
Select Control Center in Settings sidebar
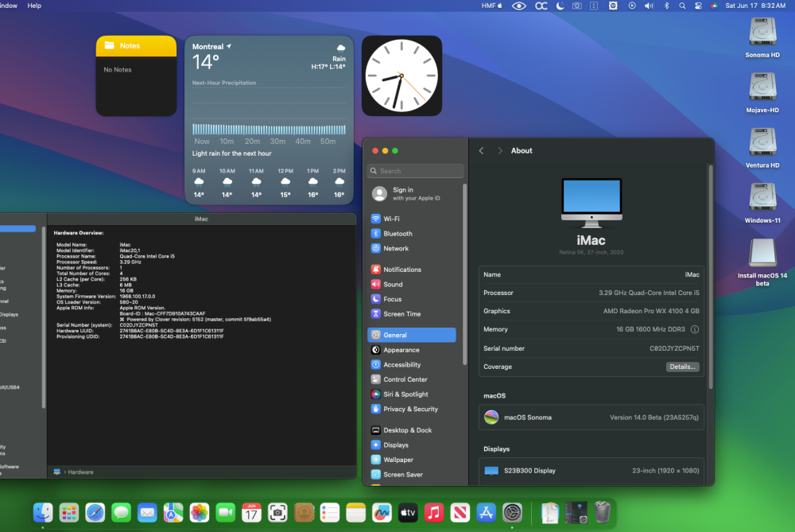tap(412, 379)
